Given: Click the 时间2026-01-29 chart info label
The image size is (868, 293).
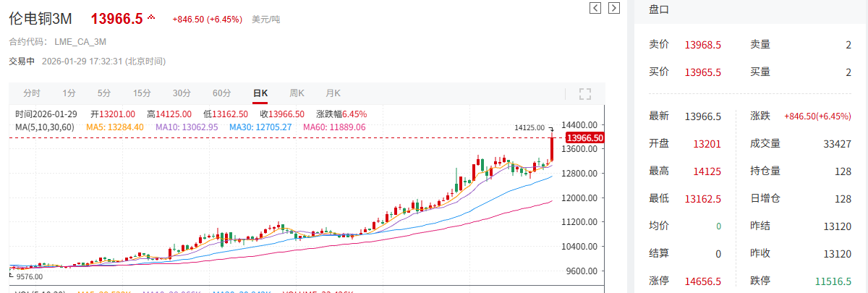Looking at the screenshot, I should 46,114.
